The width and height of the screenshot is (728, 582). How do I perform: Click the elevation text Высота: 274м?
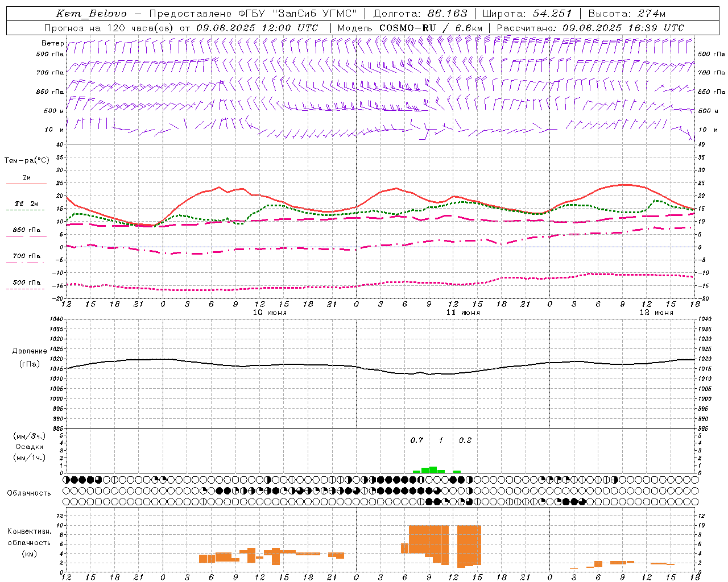(626, 14)
